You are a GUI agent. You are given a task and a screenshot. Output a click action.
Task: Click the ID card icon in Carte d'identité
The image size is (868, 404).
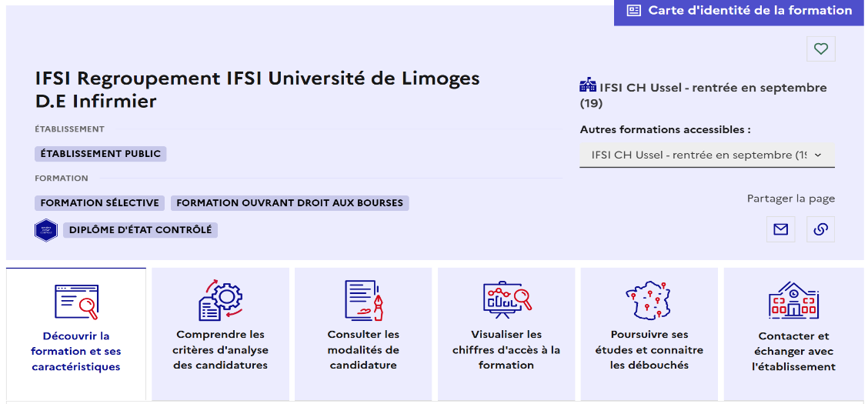click(634, 11)
